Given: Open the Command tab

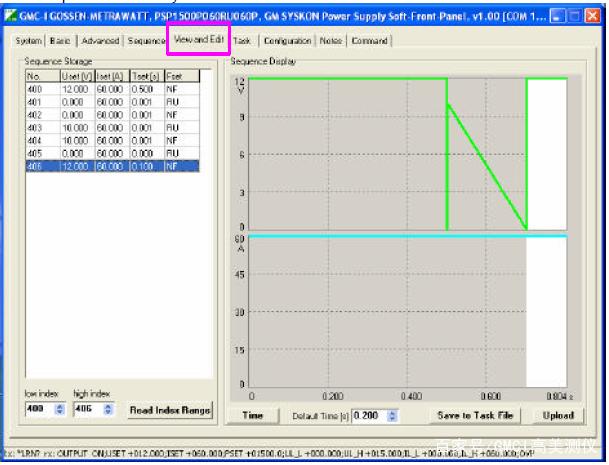Looking at the screenshot, I should pyautogui.click(x=369, y=40).
